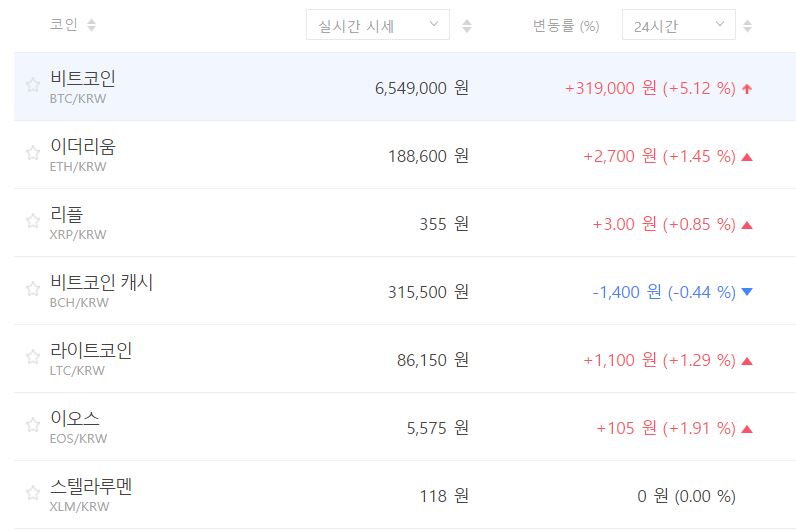Click the 변동률 (%) column header
The image size is (796, 532).
click(x=566, y=26)
